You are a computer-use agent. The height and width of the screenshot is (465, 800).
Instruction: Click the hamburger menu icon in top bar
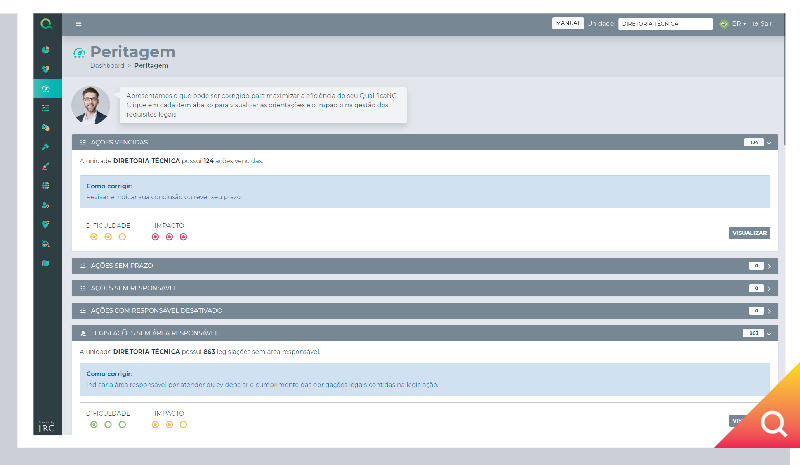click(x=79, y=24)
